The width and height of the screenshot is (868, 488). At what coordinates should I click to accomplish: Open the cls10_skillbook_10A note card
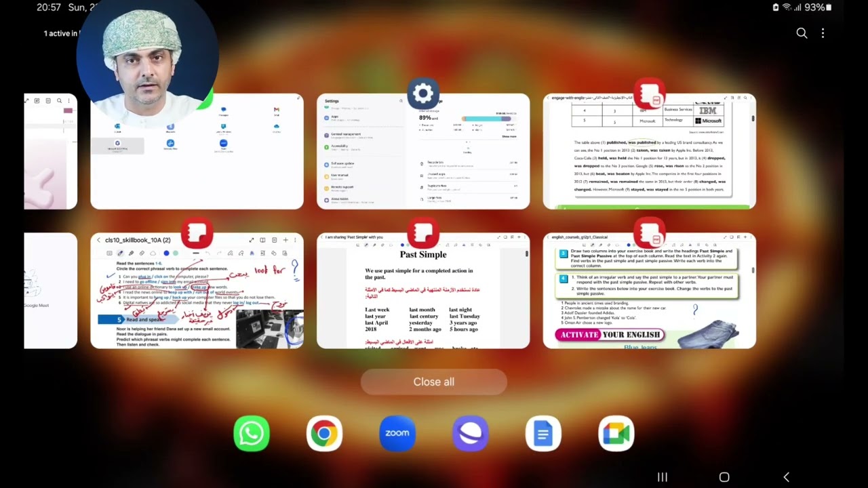coord(197,291)
